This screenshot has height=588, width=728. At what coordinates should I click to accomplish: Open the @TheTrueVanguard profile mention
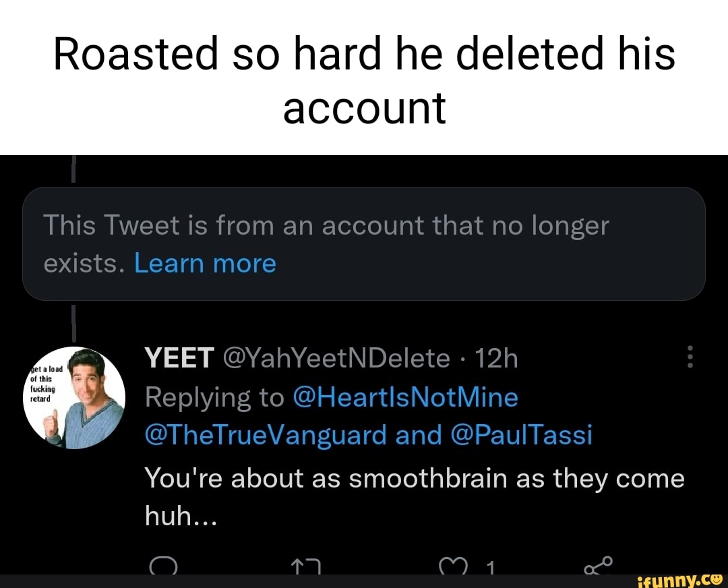[266, 436]
